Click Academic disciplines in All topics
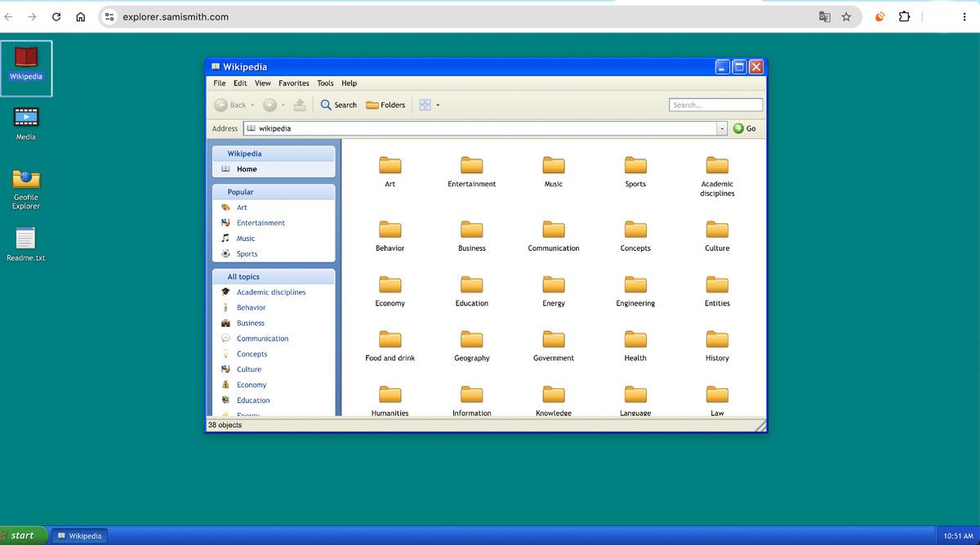The height and width of the screenshot is (545, 980). tap(271, 293)
